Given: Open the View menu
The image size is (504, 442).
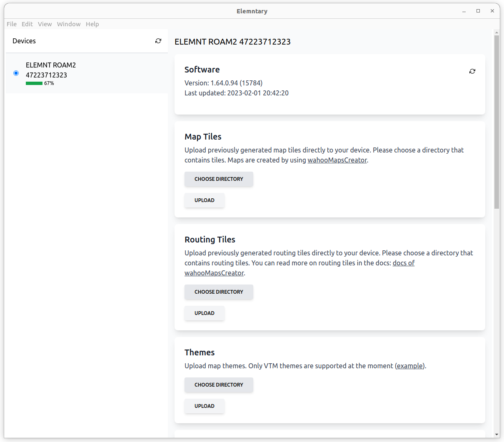Looking at the screenshot, I should pyautogui.click(x=45, y=24).
